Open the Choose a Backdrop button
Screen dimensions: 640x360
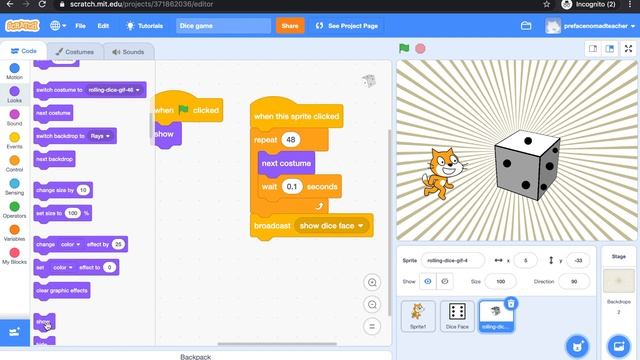click(x=619, y=346)
